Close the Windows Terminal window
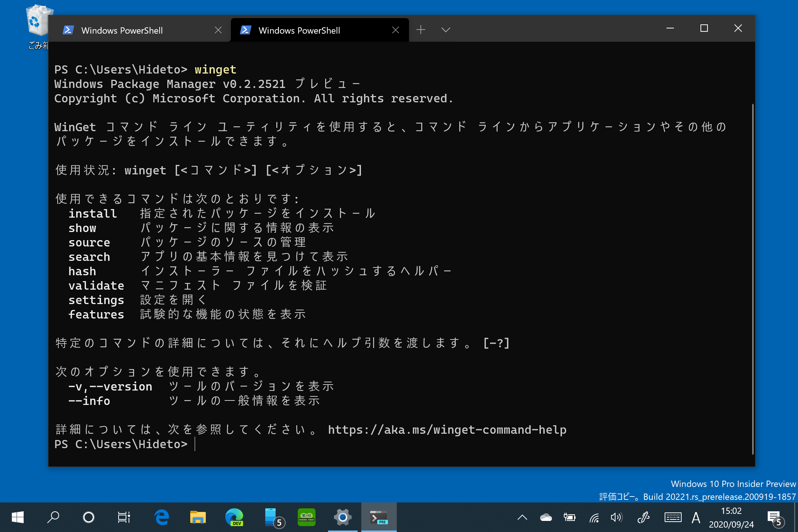 [738, 28]
